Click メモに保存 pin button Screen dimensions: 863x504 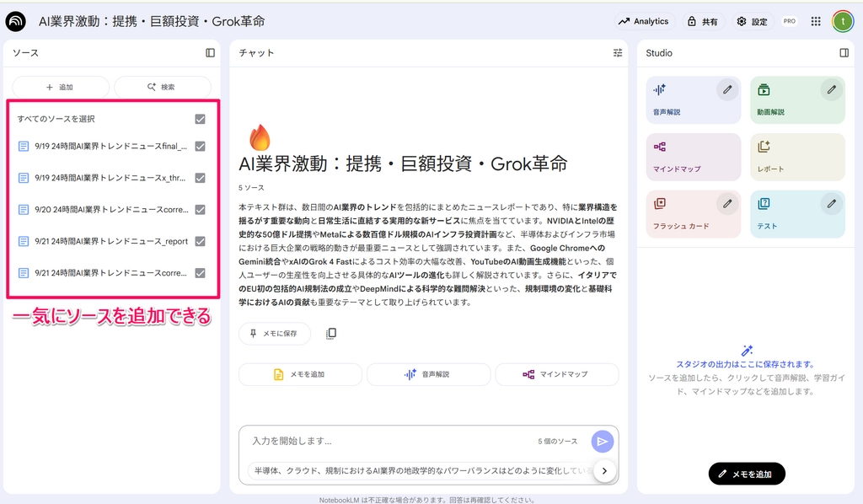[x=274, y=334]
